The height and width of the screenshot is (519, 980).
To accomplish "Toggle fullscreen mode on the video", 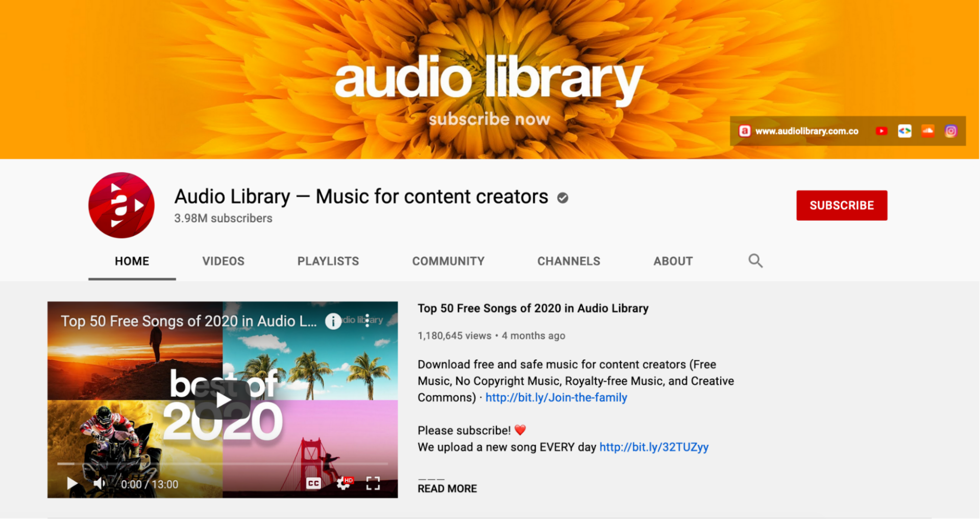I will 373,483.
